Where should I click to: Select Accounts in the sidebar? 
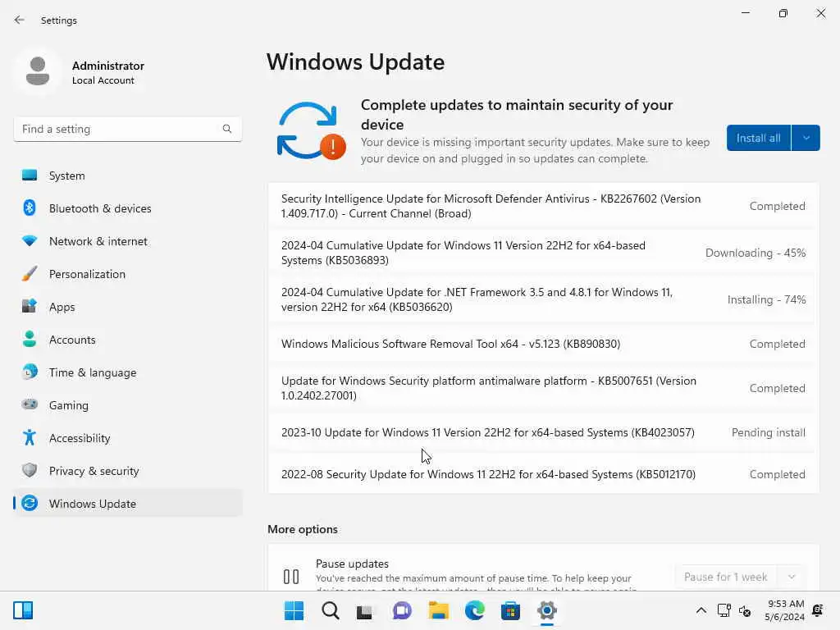128,340
